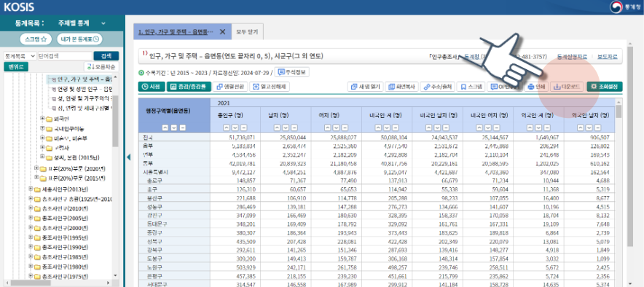The image size is (644, 287).
Task: Sort 내국인-여자 (명) column descending
Action: pyautogui.click(x=487, y=127)
